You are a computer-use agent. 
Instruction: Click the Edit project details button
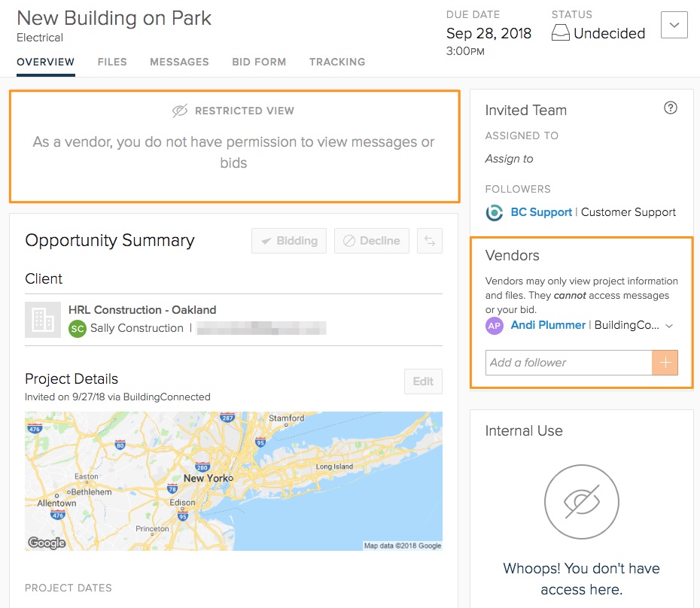423,382
